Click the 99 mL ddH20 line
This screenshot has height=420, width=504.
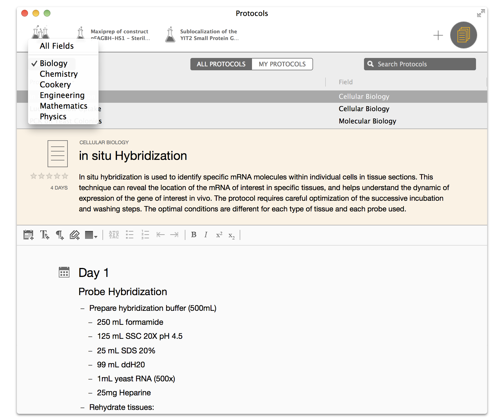121,365
